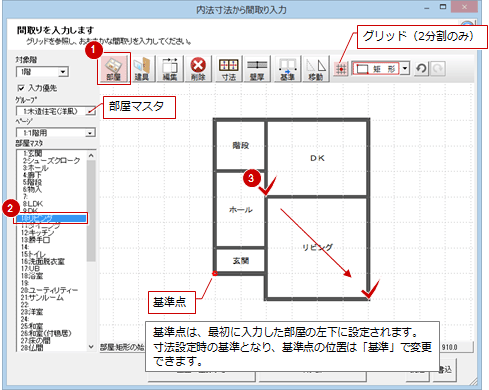Select the 壁厚 wall thickness tool
The image size is (489, 390).
257,69
